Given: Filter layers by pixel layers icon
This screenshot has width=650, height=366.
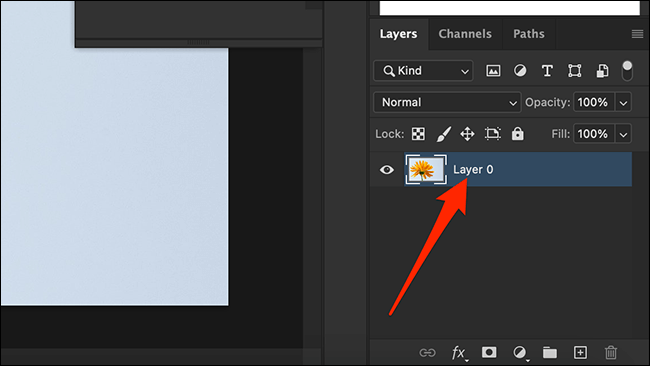Looking at the screenshot, I should pos(493,71).
